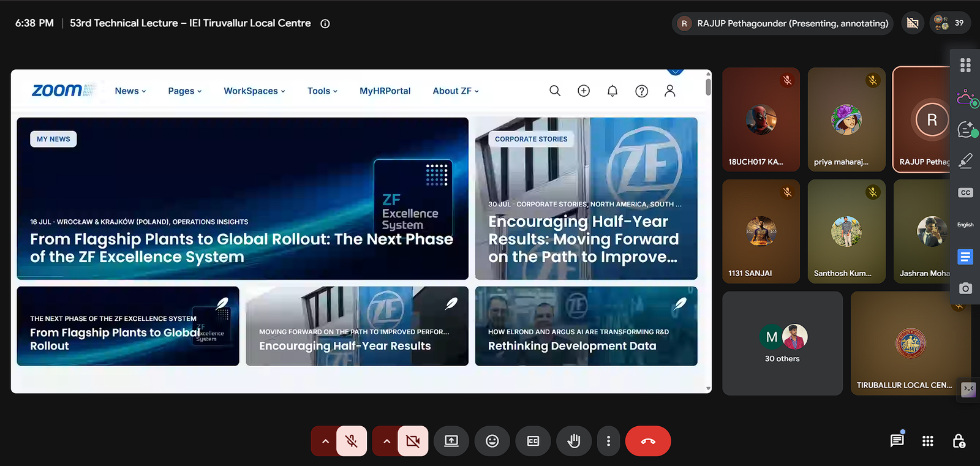980x466 pixels.
Task: Open the help question mark icon
Action: tap(641, 91)
